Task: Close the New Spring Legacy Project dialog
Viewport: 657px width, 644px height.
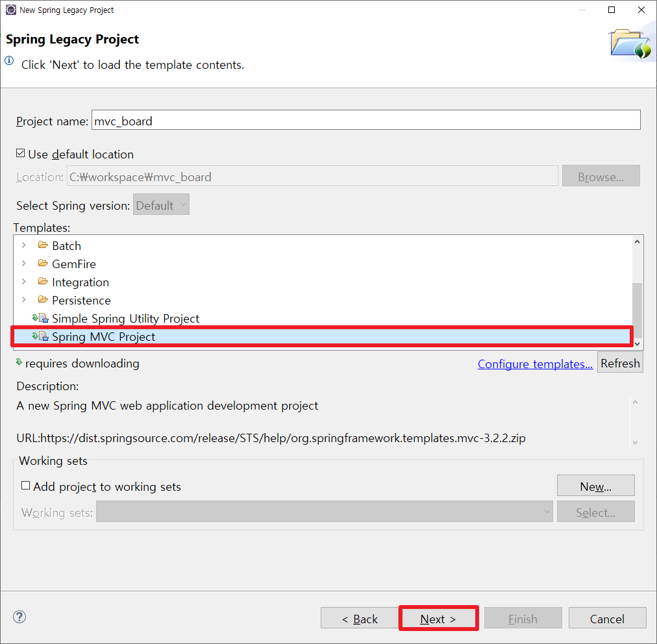Action: [641, 10]
